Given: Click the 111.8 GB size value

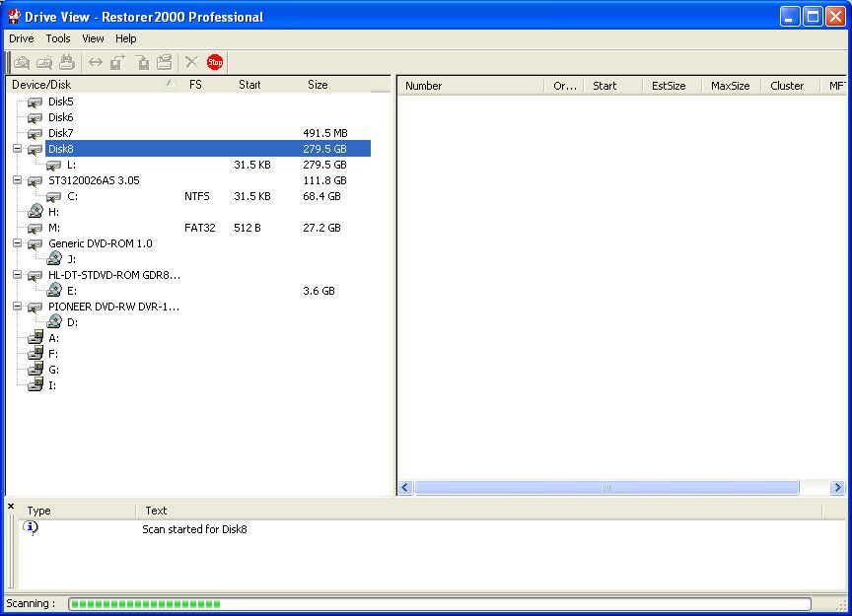Looking at the screenshot, I should click(x=324, y=181).
